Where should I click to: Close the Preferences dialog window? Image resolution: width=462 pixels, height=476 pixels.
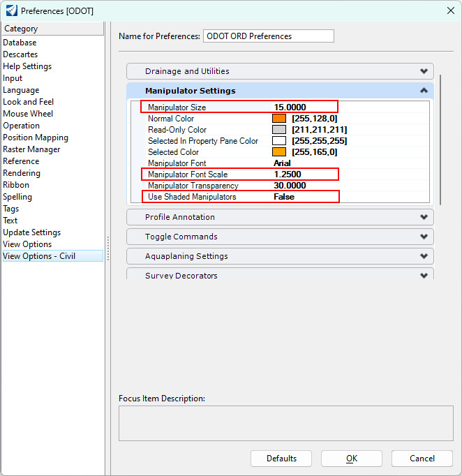click(x=450, y=10)
